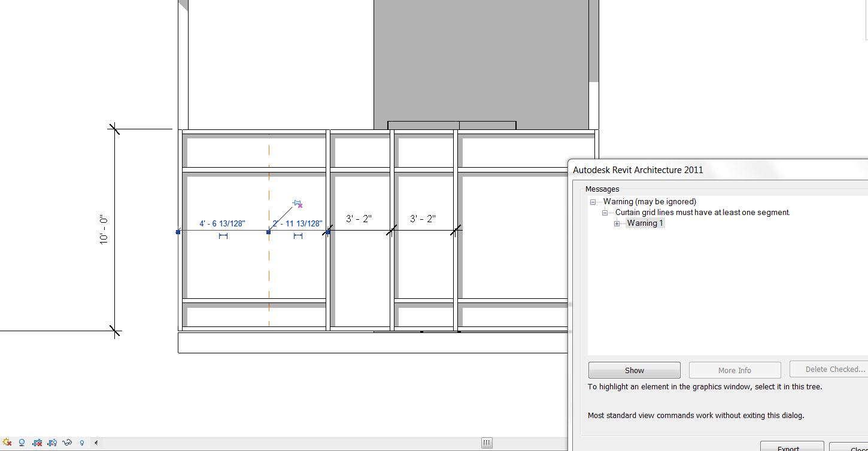Click the blue grip on the dashed grid line
868x451 pixels.
tap(268, 232)
